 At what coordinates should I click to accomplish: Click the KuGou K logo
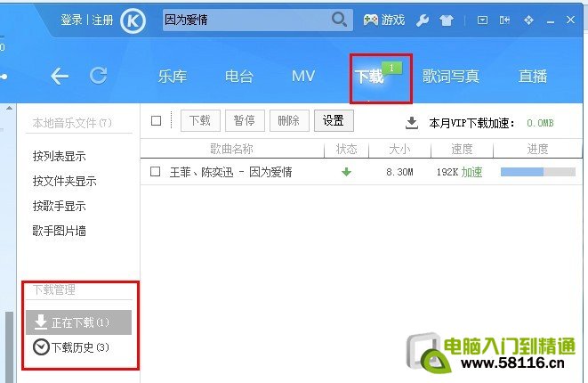pyautogui.click(x=133, y=20)
